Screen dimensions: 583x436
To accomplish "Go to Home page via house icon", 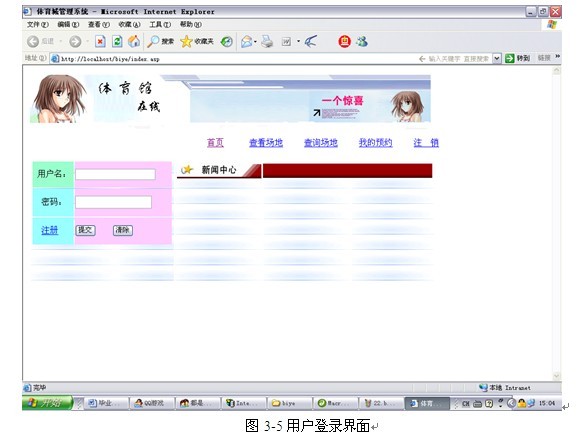I will (134, 42).
